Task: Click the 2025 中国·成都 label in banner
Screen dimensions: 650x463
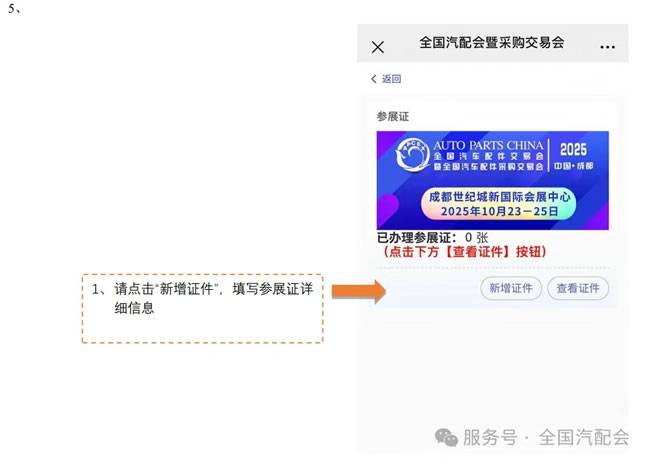Action: 574,156
